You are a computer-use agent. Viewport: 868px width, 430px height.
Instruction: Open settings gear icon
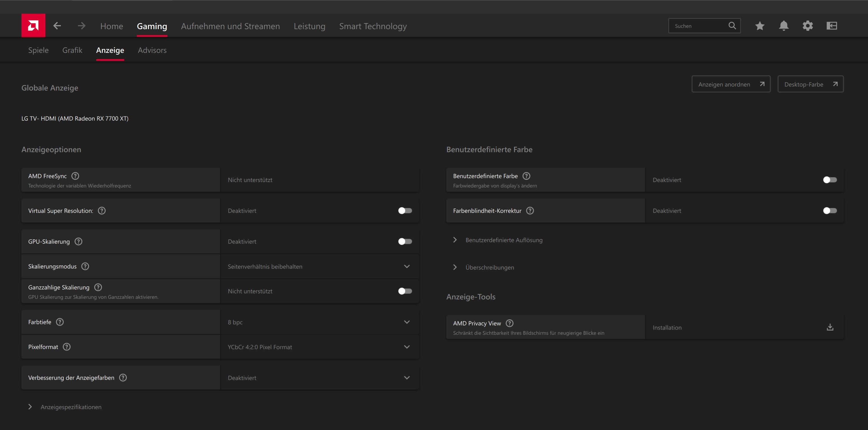(x=808, y=26)
